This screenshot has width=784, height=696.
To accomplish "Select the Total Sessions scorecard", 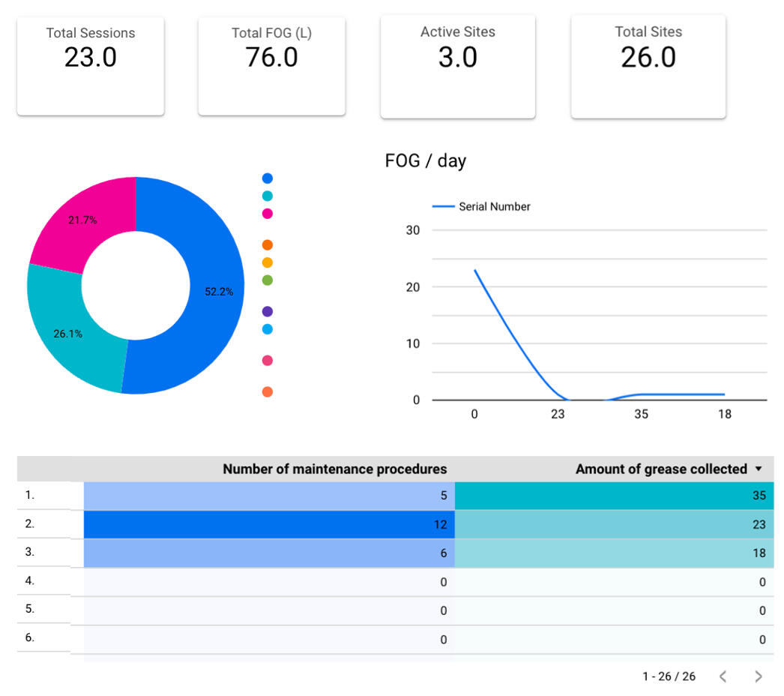I will point(90,66).
